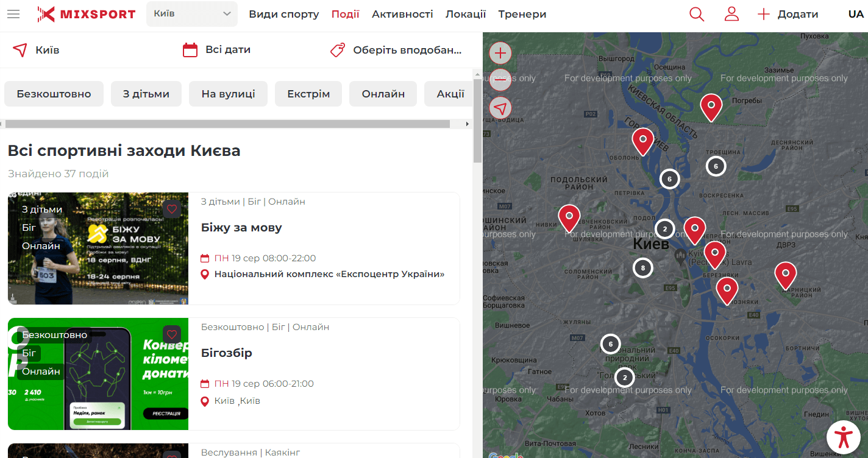Center map on my location
Screen dimensions: 868x458
coord(500,108)
